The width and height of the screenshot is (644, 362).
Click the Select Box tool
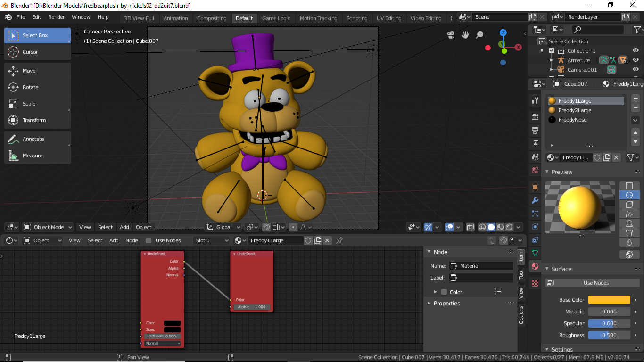(37, 35)
